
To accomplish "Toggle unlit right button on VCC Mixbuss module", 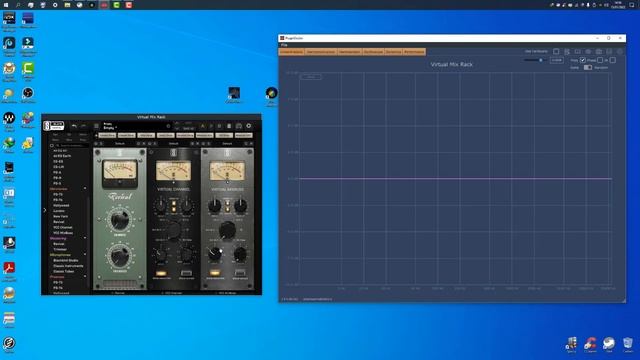I will pyautogui.click(x=240, y=273).
